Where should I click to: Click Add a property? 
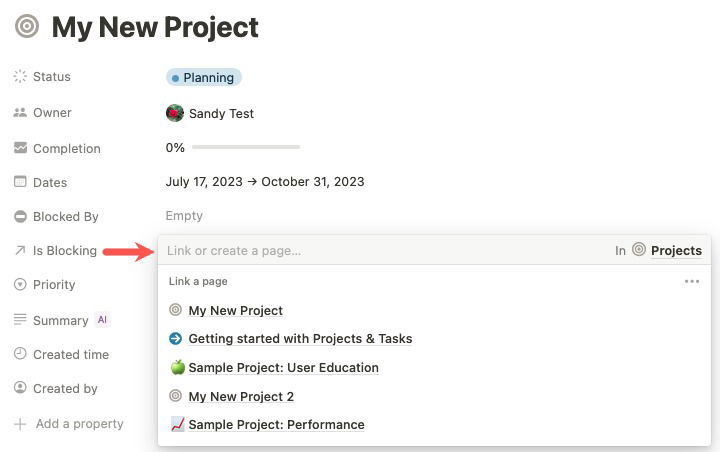tap(79, 424)
